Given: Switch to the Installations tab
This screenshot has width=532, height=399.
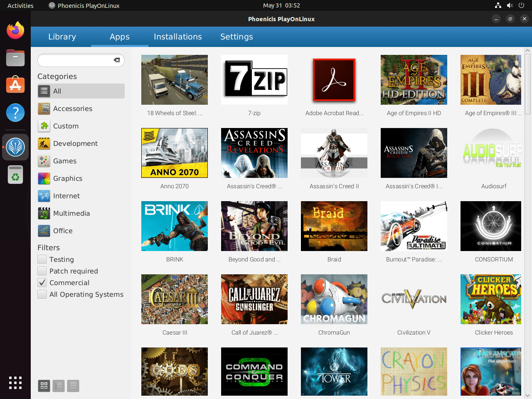Looking at the screenshot, I should (178, 37).
